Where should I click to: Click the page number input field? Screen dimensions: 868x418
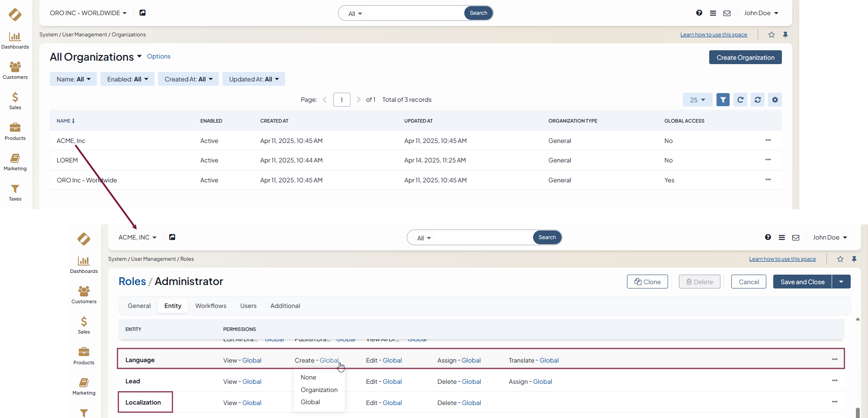pyautogui.click(x=341, y=100)
